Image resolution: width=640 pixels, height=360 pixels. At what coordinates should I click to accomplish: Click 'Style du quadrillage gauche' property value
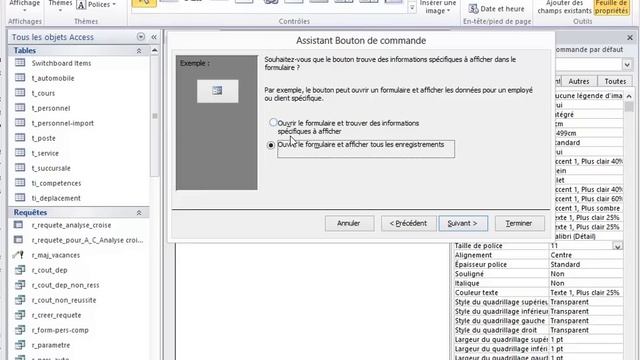coord(586,321)
